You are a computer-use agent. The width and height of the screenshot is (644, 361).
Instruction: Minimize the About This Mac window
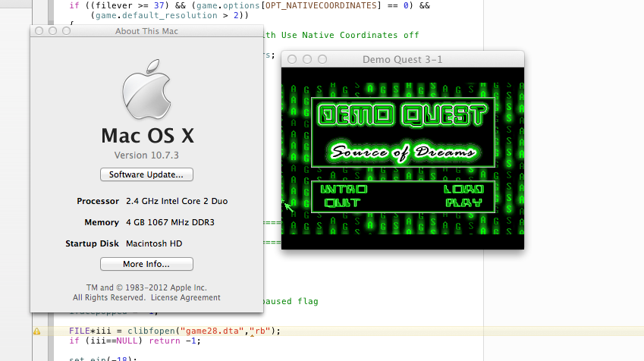coord(54,31)
